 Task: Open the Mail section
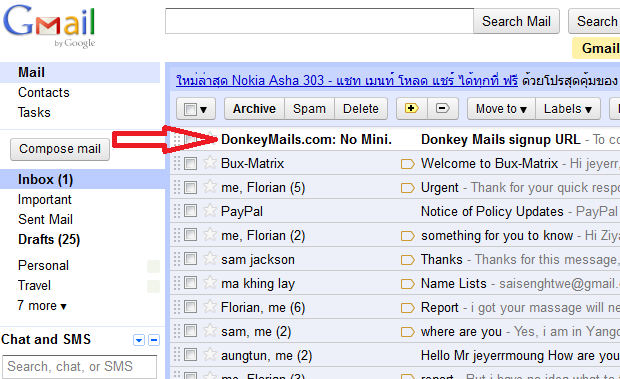pos(31,72)
